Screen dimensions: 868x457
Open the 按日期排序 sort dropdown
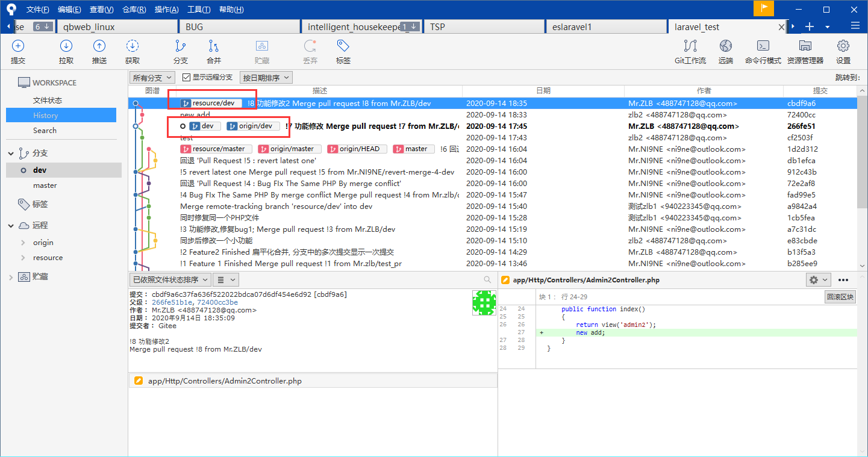click(266, 78)
